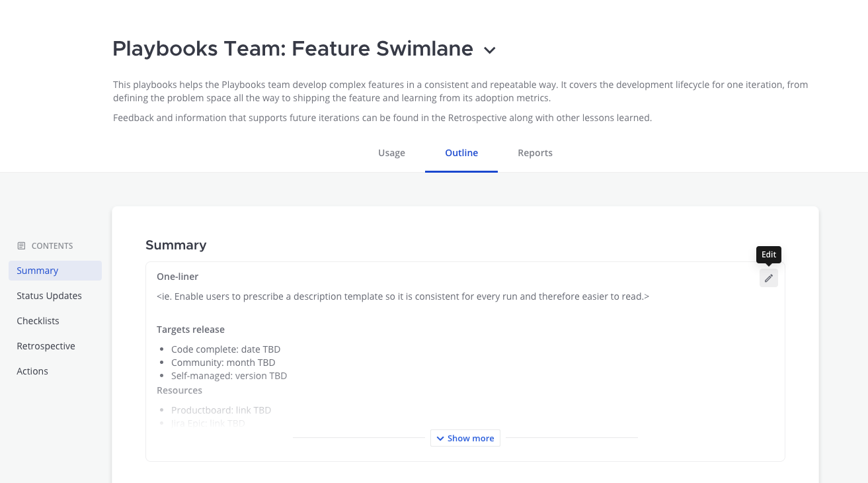Viewport: 868px width, 483px height.
Task: Click the Edit pencil icon on the Summary card
Action: pos(768,277)
